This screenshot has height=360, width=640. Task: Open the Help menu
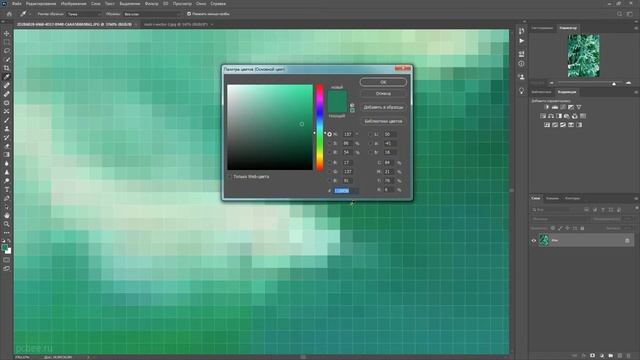coord(218,4)
